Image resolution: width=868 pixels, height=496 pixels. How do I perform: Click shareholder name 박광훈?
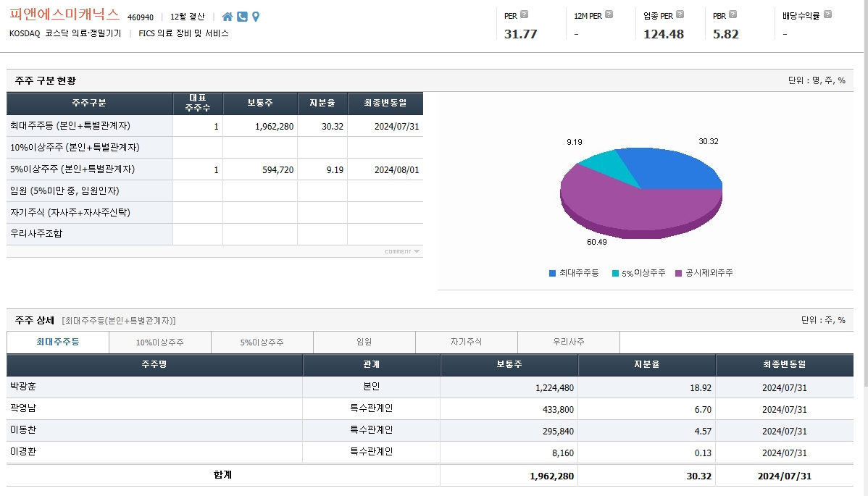pyautogui.click(x=23, y=387)
